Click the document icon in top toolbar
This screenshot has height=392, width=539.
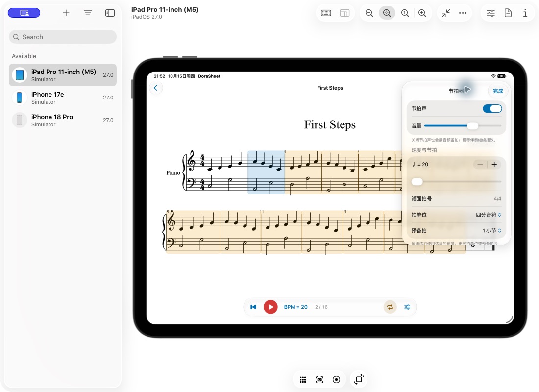click(x=508, y=13)
